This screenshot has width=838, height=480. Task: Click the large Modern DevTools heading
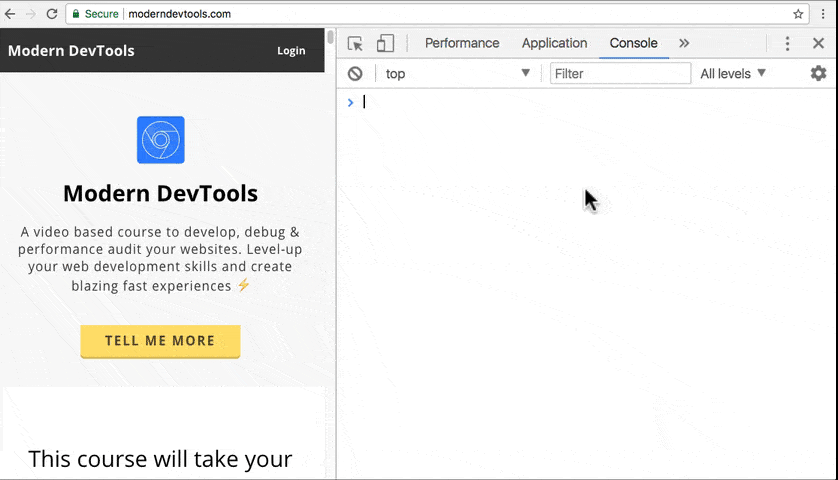click(x=160, y=193)
